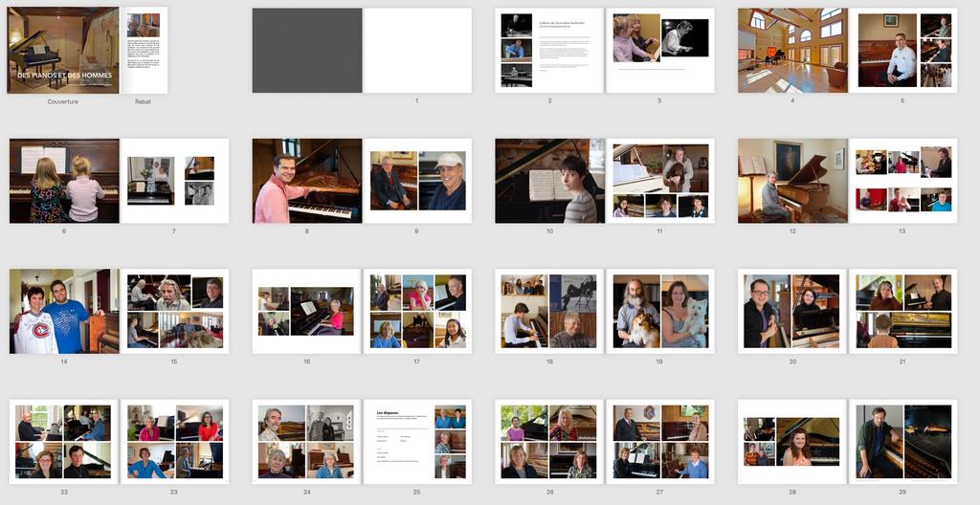
Task: Select the Couverture cover page thumbnail
Action: click(x=63, y=51)
